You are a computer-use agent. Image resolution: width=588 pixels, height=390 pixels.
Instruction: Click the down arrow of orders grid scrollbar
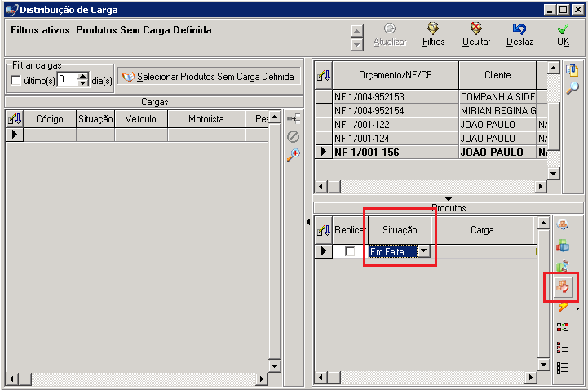coord(554,174)
